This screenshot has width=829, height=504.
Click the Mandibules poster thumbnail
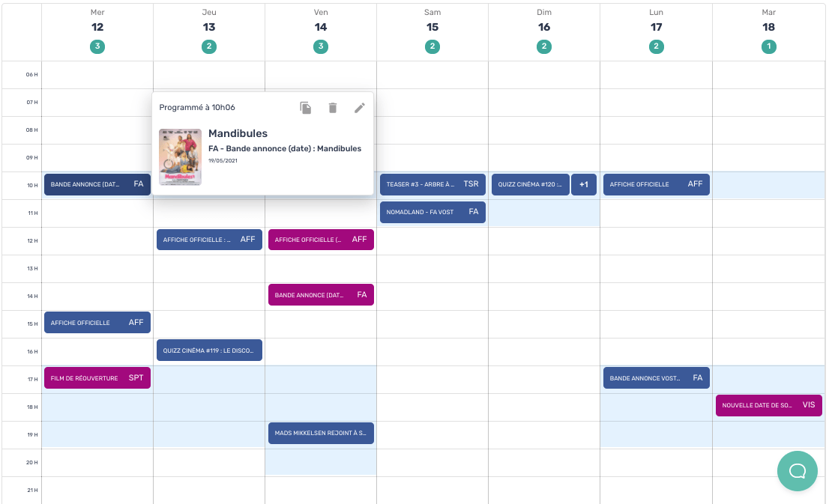[x=180, y=157]
